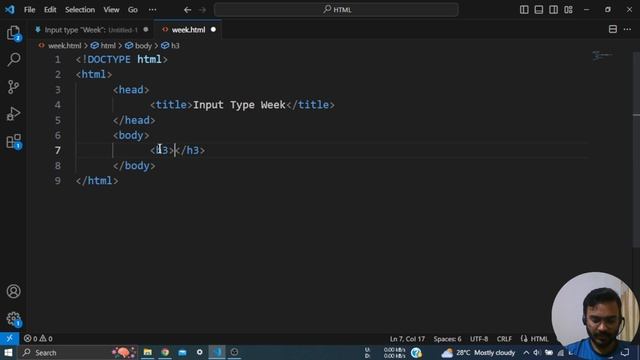Image resolution: width=640 pixels, height=360 pixels.
Task: Open the remote window status bar button
Action: click(x=9, y=338)
